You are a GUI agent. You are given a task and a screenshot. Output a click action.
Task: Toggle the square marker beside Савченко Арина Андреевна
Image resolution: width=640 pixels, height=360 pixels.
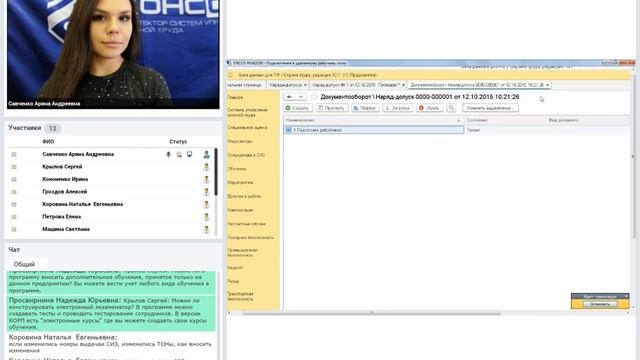[x=14, y=154]
